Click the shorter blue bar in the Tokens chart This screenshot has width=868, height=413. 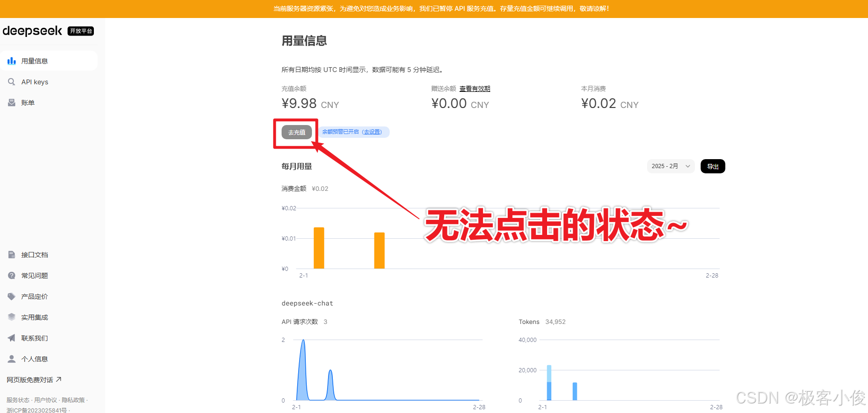575,391
